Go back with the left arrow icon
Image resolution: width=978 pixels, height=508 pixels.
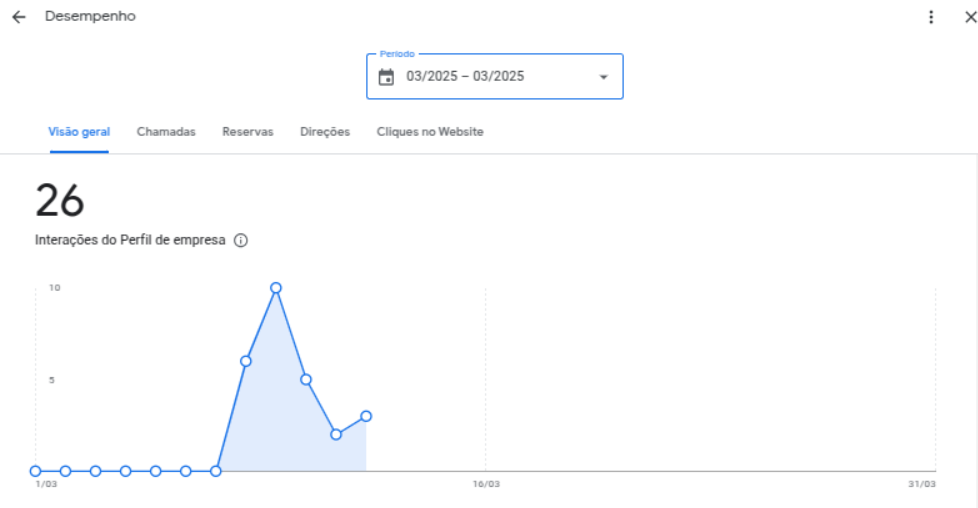[x=19, y=17]
